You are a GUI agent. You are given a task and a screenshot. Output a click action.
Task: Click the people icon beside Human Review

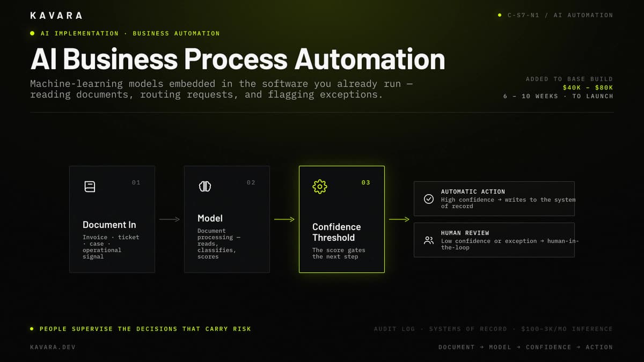pyautogui.click(x=429, y=240)
